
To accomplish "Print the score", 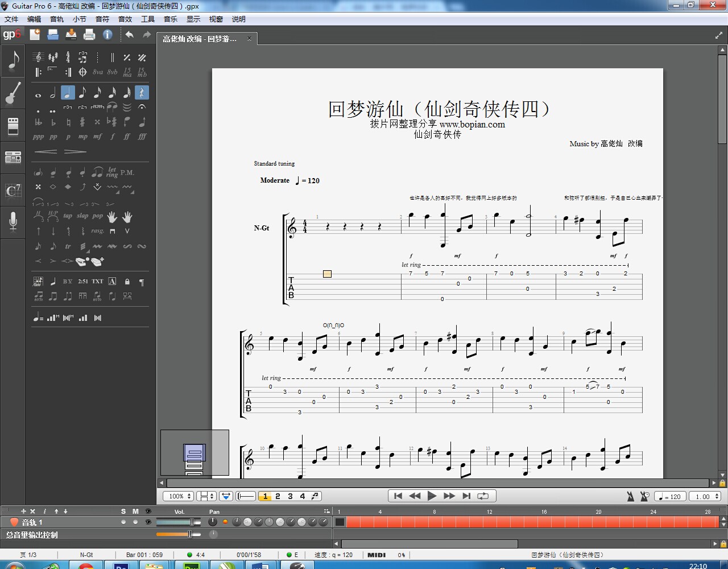I will pos(89,35).
